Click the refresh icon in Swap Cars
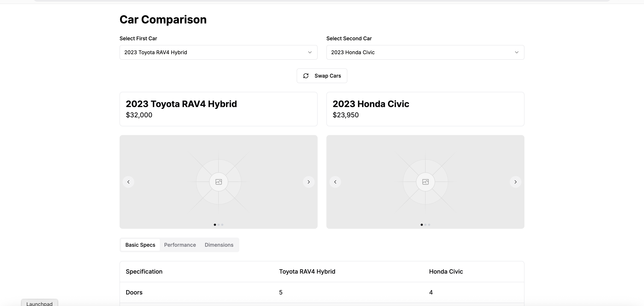This screenshot has width=644, height=306. point(306,76)
